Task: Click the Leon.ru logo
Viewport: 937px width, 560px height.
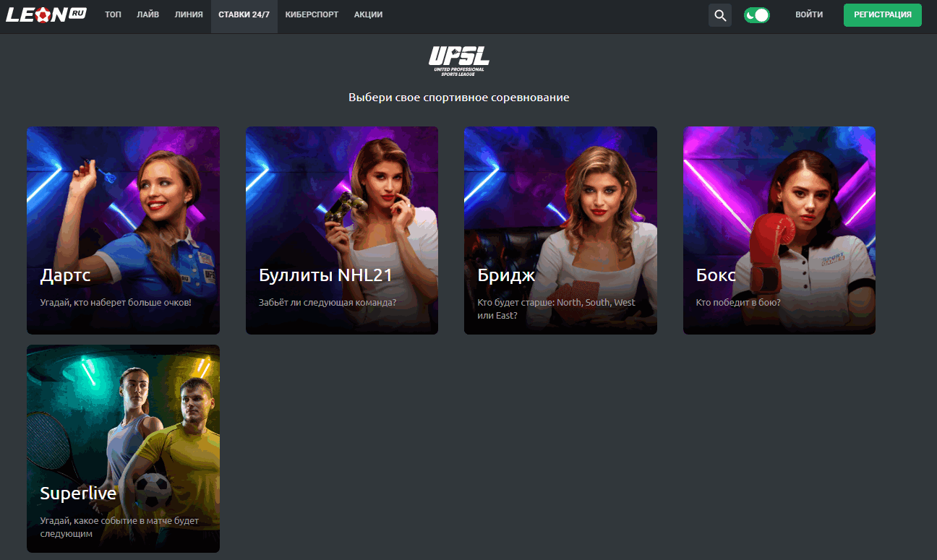Action: pos(46,14)
